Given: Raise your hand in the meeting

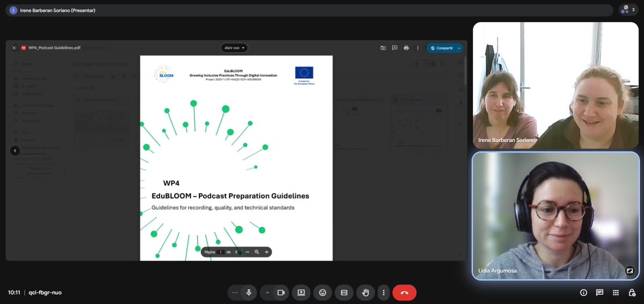Looking at the screenshot, I should click(x=365, y=292).
